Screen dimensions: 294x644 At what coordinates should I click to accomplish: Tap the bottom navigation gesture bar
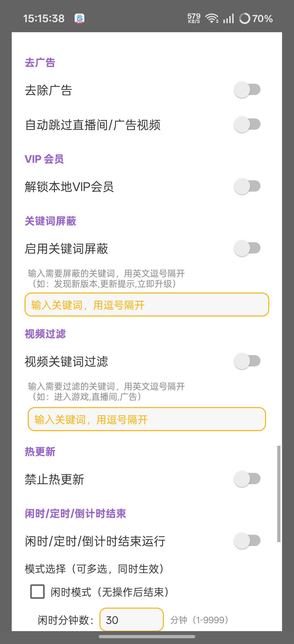pos(147,636)
